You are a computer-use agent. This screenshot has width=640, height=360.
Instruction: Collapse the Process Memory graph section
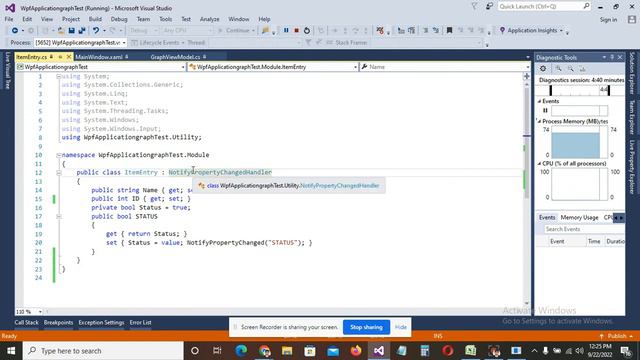coord(539,122)
